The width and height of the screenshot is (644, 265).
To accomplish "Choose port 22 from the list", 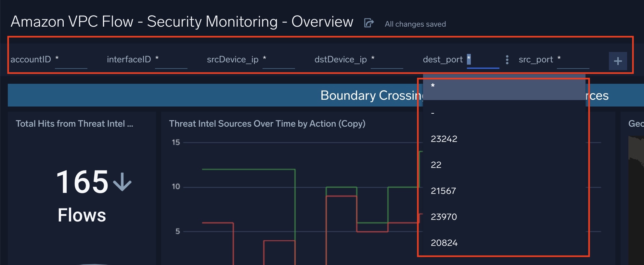I will point(504,165).
